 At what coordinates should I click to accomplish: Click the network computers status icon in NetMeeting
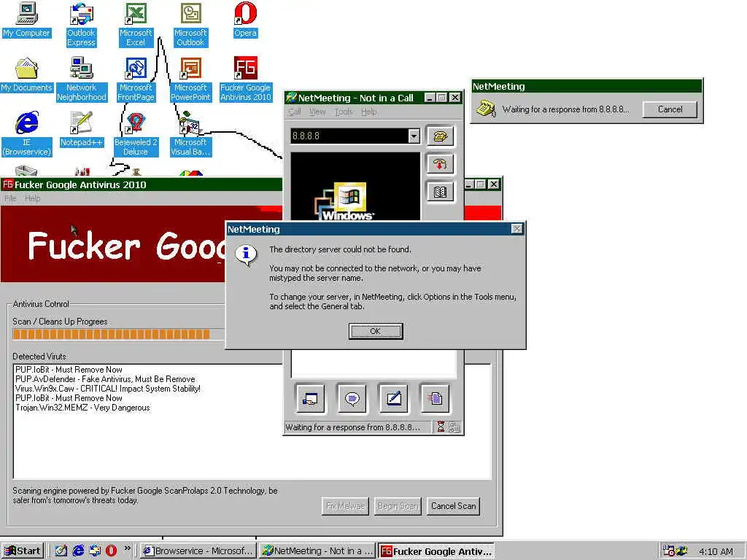pos(454,427)
